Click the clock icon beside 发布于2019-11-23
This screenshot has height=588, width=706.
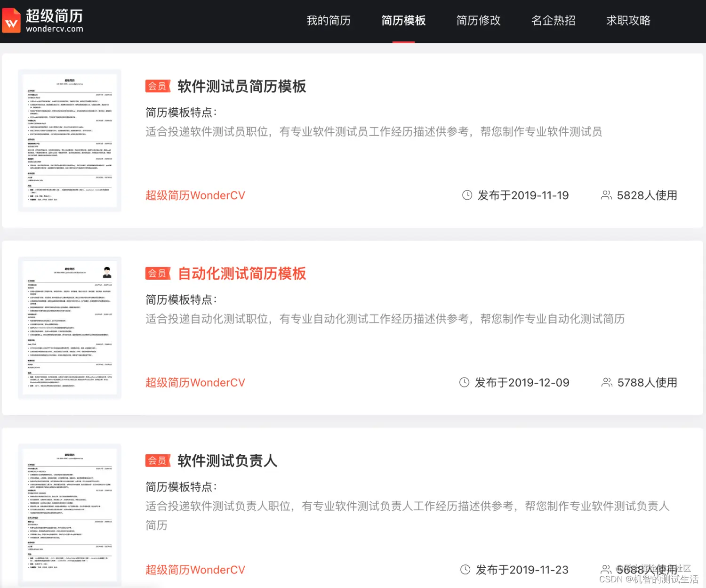[x=465, y=570]
